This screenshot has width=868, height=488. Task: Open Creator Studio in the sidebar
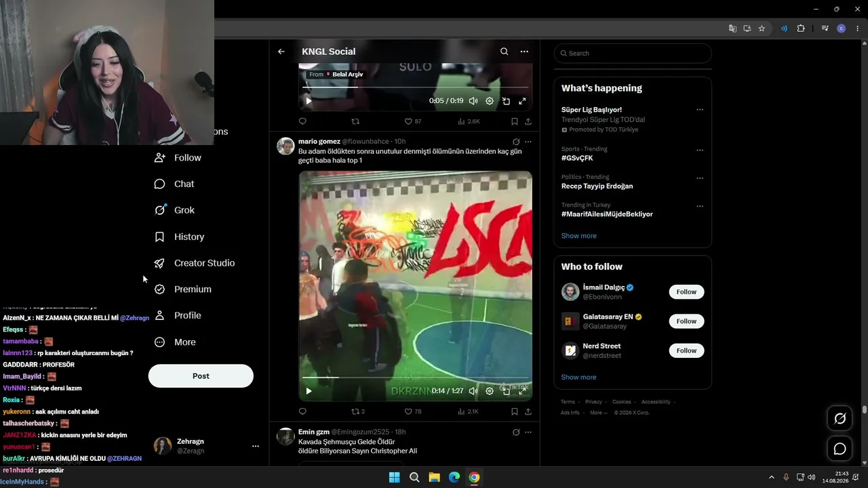[194, 263]
